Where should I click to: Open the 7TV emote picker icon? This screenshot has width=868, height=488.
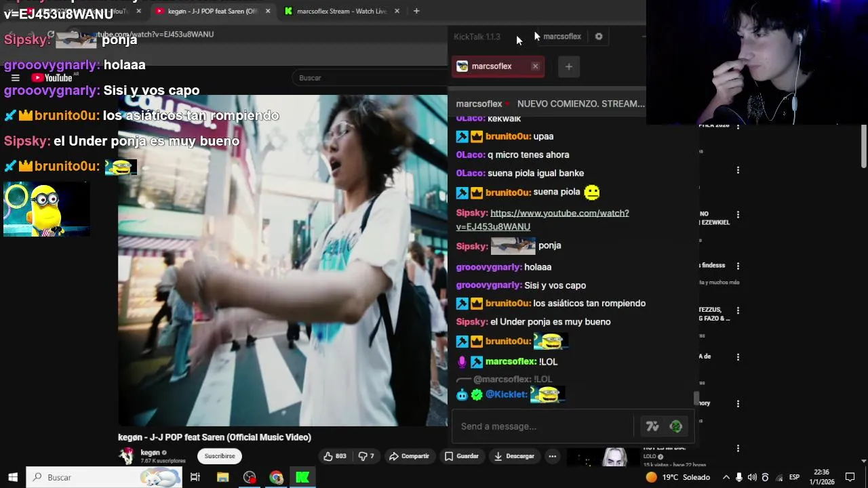652,426
